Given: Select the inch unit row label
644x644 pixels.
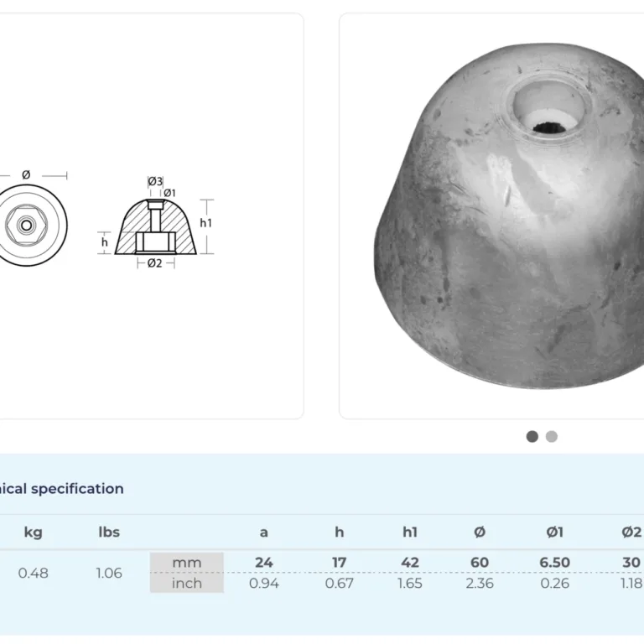Looking at the screenshot, I should pos(186,583).
